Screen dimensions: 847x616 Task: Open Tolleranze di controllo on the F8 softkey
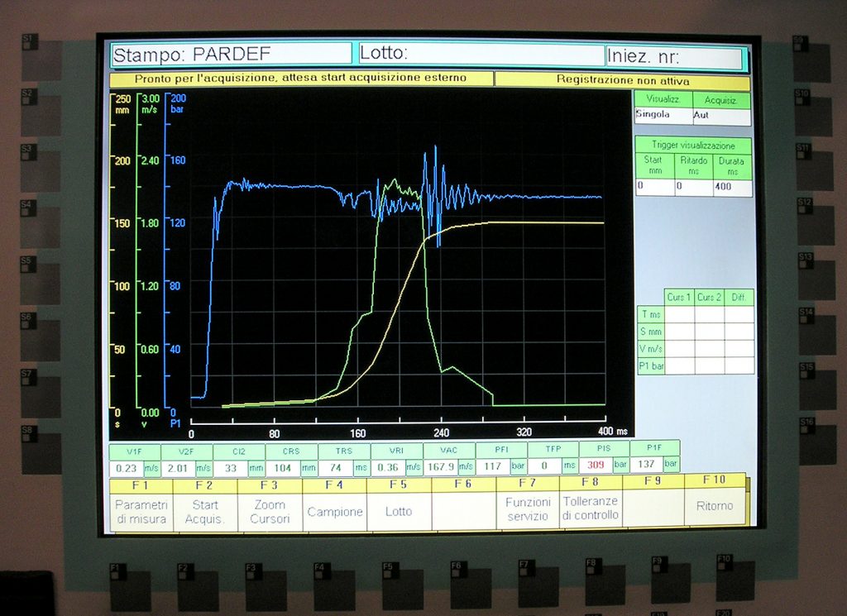591,508
